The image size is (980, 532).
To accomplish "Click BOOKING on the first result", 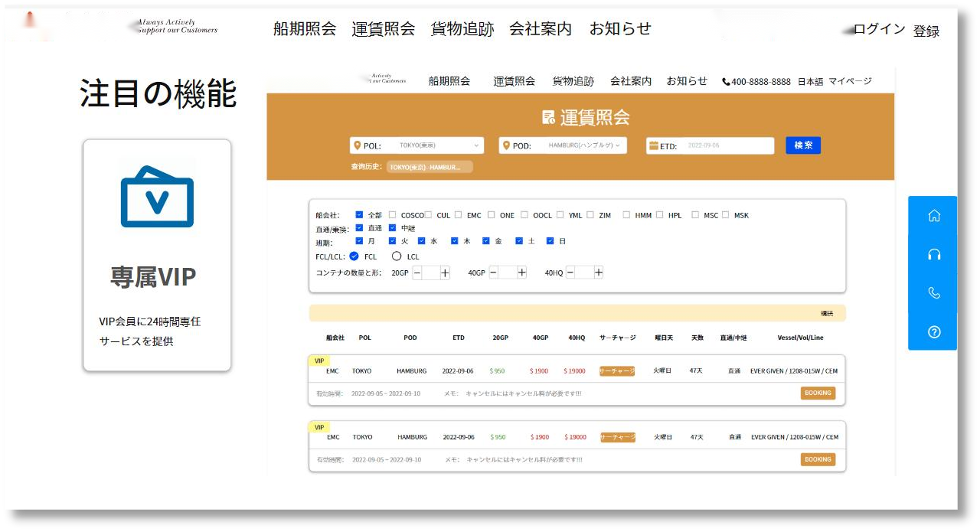I will click(x=818, y=393).
